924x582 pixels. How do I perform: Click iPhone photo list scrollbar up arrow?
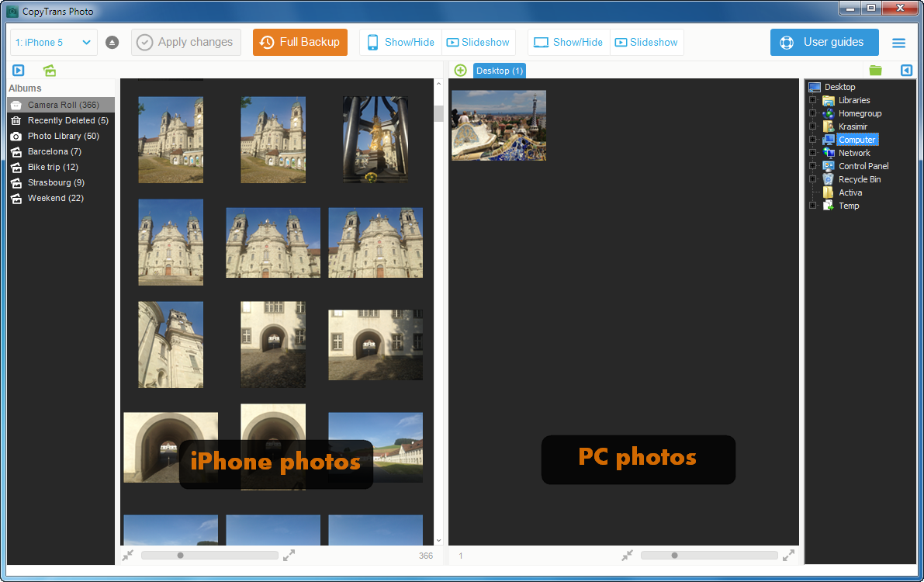click(438, 84)
